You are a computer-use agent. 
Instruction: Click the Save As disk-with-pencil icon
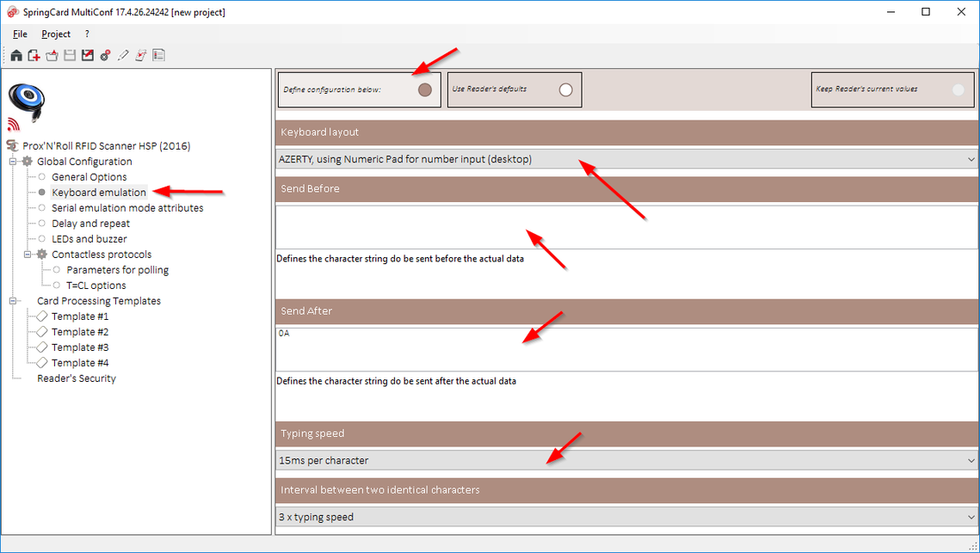(88, 56)
